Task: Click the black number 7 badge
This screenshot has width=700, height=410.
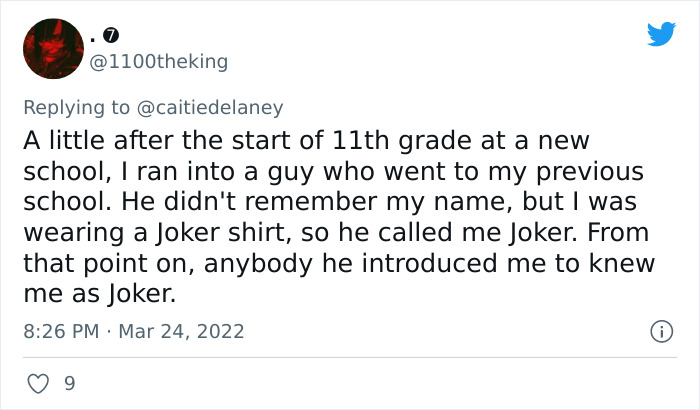Action: pyautogui.click(x=113, y=35)
